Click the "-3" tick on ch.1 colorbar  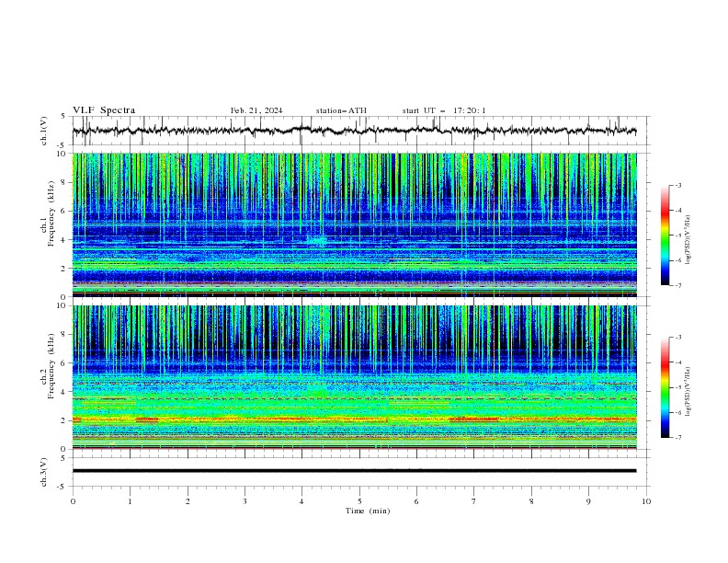point(677,185)
